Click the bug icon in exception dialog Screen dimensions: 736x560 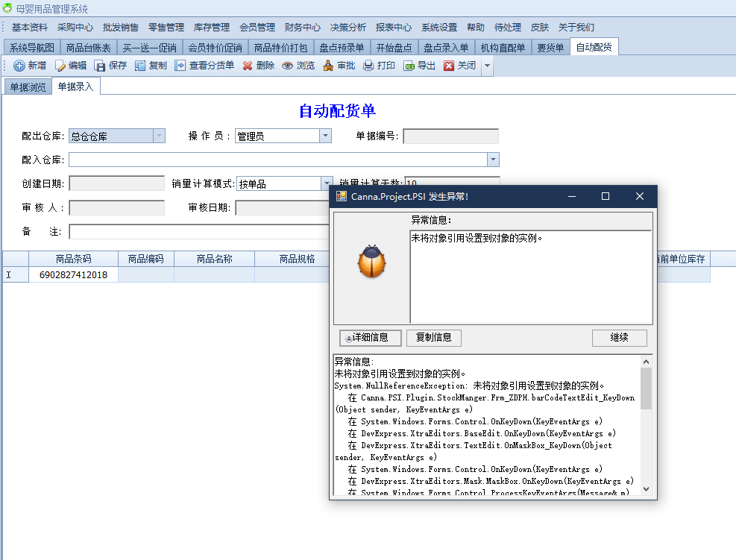pyautogui.click(x=372, y=262)
